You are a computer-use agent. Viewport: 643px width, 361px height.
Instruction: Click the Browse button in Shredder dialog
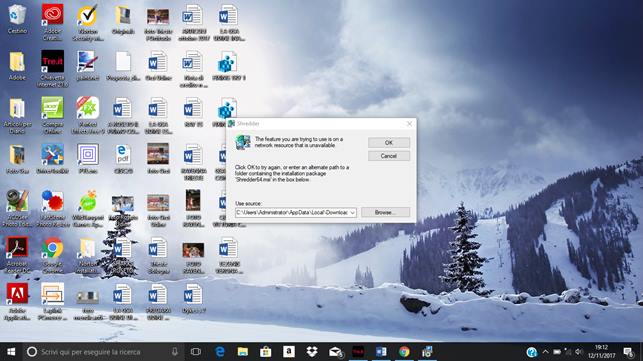pos(385,212)
